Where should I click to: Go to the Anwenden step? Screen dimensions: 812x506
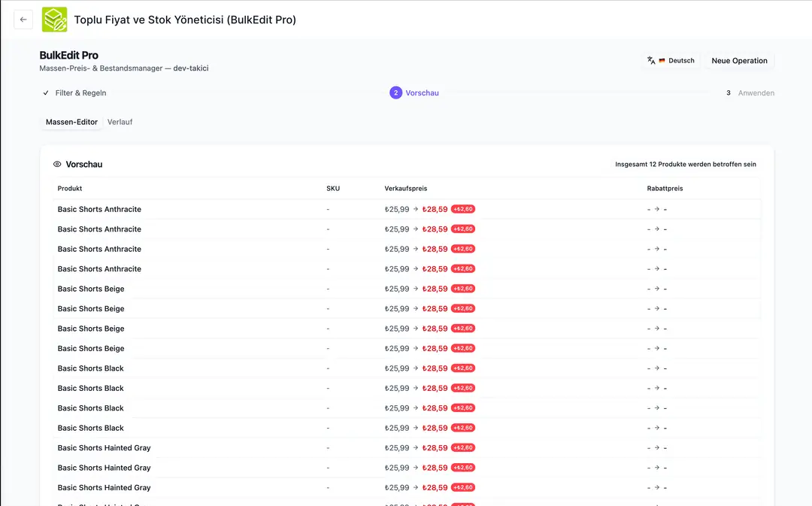[x=756, y=92]
